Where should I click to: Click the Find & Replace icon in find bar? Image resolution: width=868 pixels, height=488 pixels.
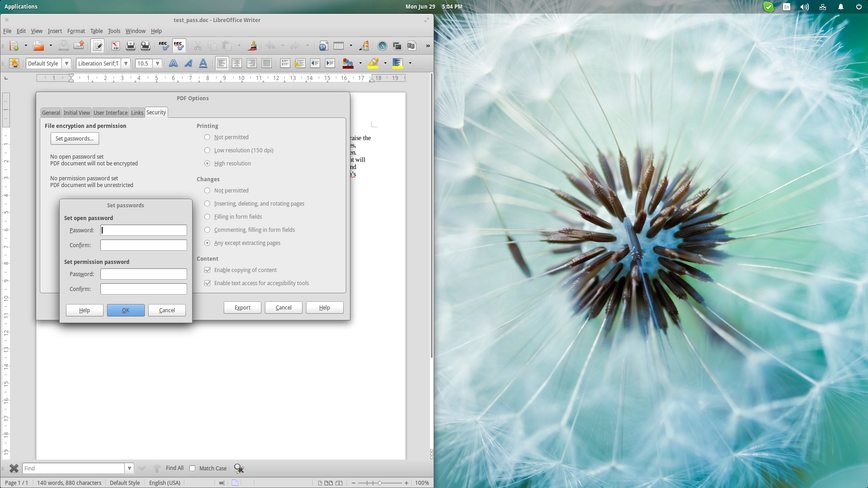click(239, 469)
